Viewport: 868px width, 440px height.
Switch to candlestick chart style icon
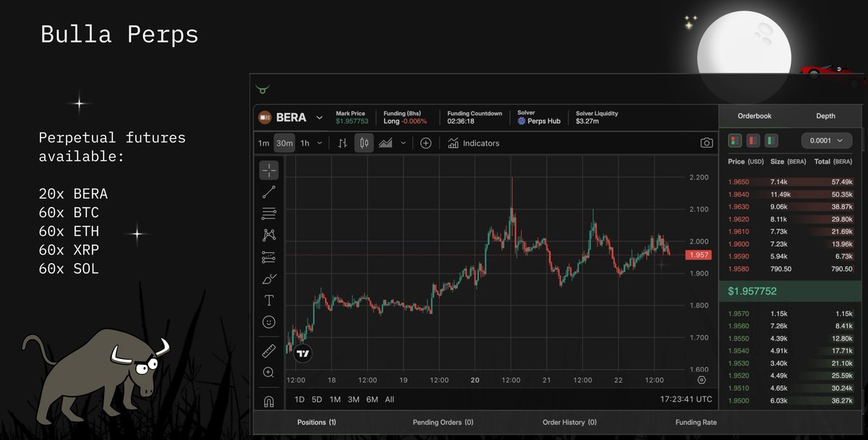click(x=364, y=143)
